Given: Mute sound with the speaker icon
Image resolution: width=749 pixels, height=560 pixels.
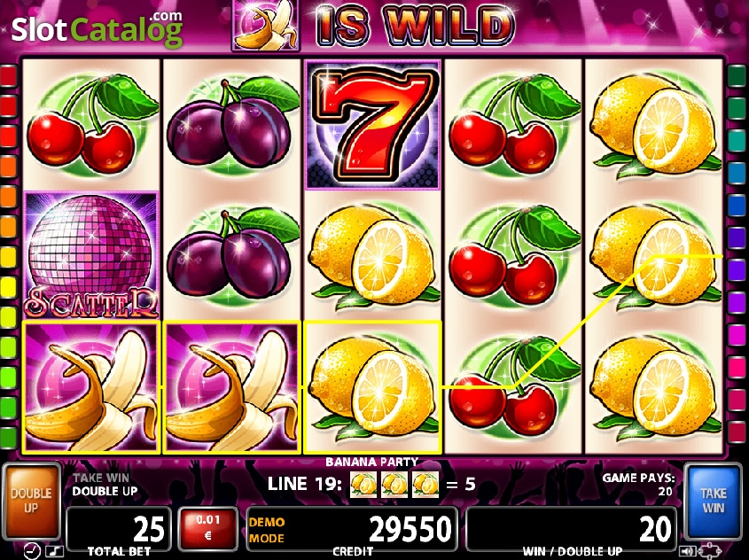Looking at the screenshot, I should 687,551.
